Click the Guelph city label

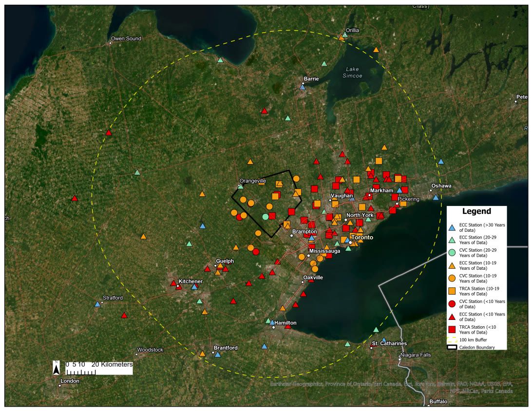click(x=225, y=261)
